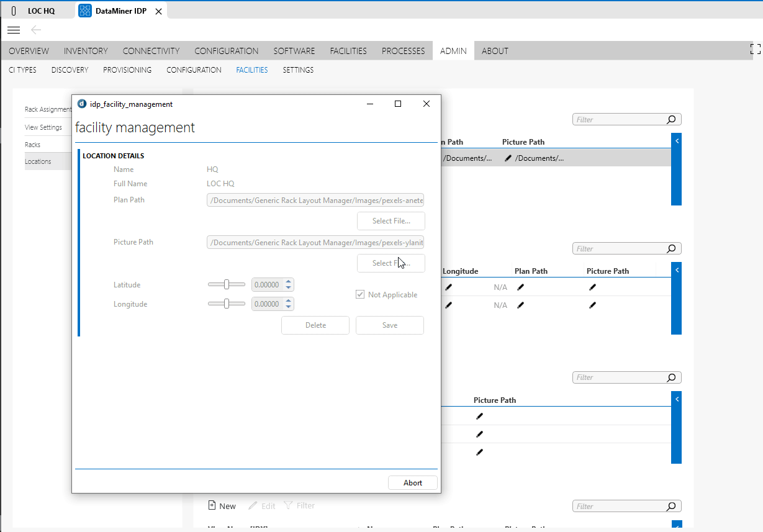Image resolution: width=763 pixels, height=532 pixels.
Task: Click the magnifier in the Filter box above the Longitude table
Action: (x=671, y=249)
